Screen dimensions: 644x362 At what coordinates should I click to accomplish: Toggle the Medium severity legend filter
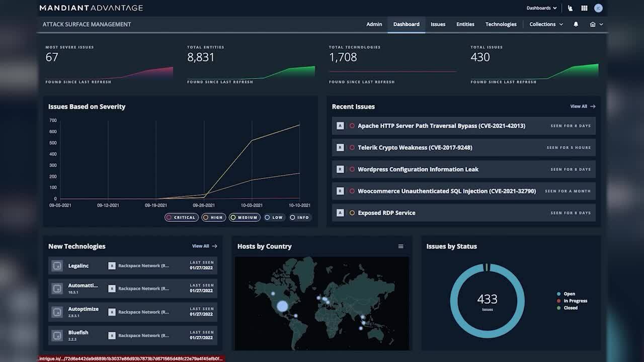[244, 218]
